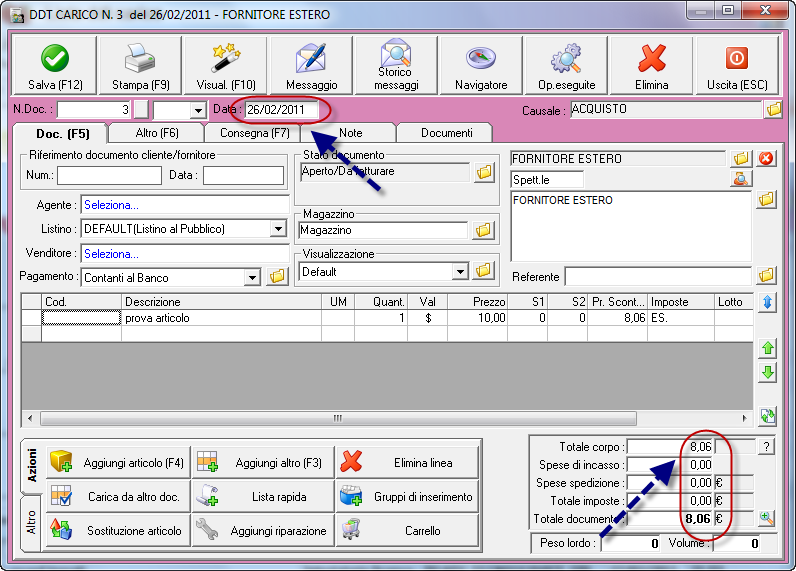
Task: Click blue up-down arrow beside grid header
Action: coord(768,303)
